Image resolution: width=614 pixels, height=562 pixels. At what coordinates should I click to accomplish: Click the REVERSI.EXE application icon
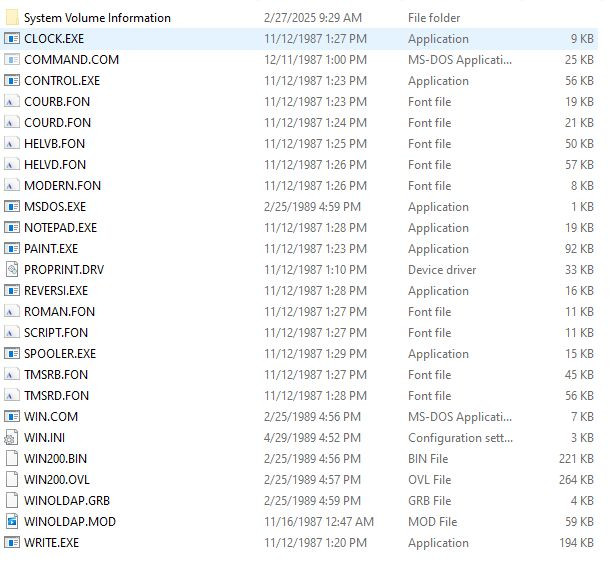click(x=12, y=291)
